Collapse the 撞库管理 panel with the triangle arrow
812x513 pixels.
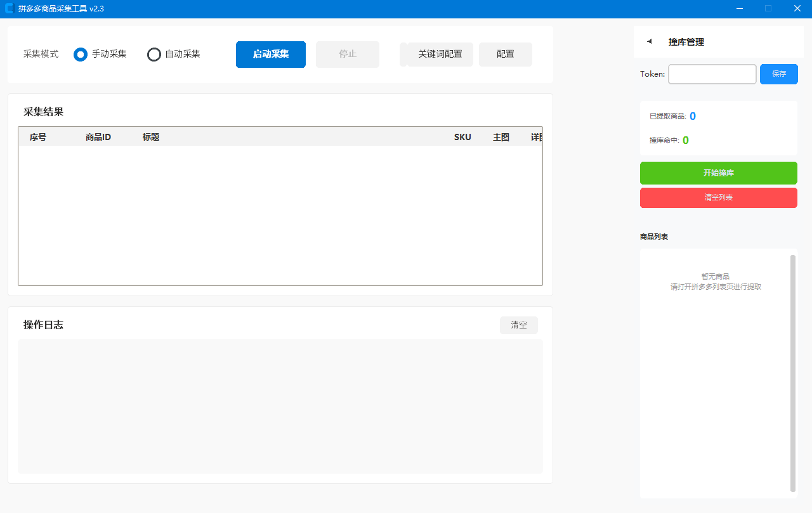click(650, 42)
